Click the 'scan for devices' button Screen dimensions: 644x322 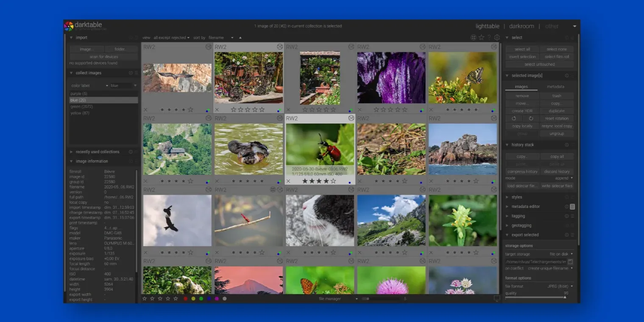pyautogui.click(x=103, y=57)
